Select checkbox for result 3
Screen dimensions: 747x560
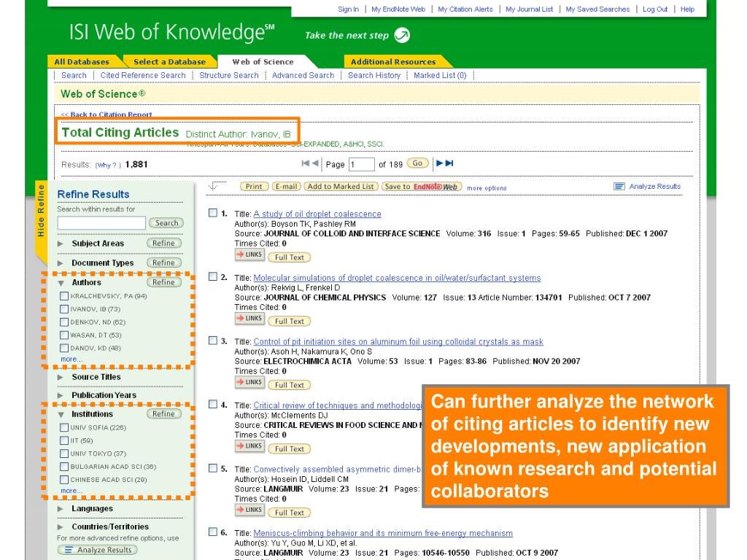[213, 341]
